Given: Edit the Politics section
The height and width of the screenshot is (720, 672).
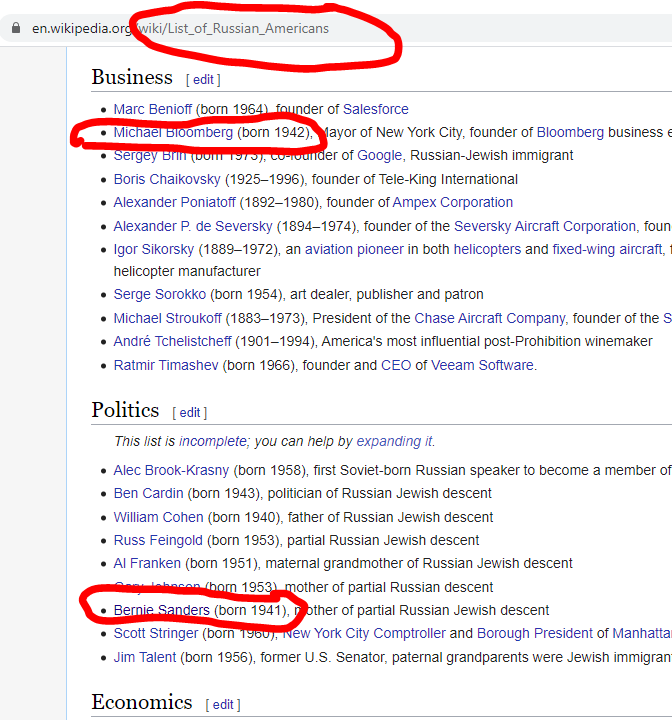Looking at the screenshot, I should (x=190, y=413).
